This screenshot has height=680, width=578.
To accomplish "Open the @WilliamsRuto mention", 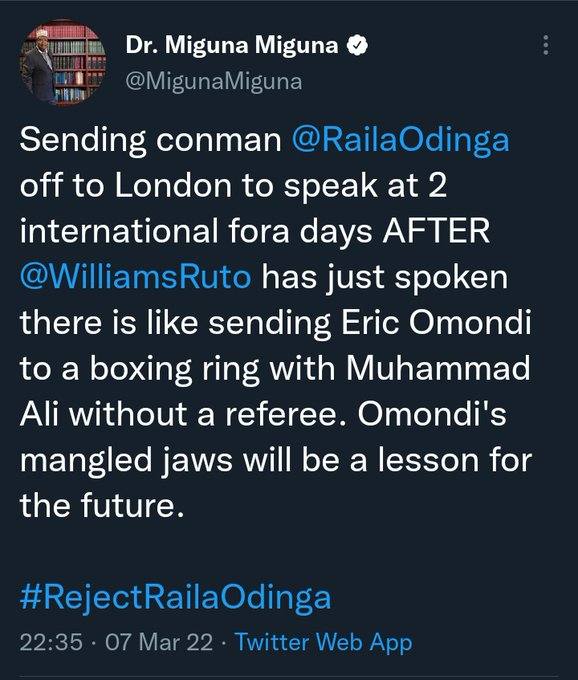I will tap(136, 277).
